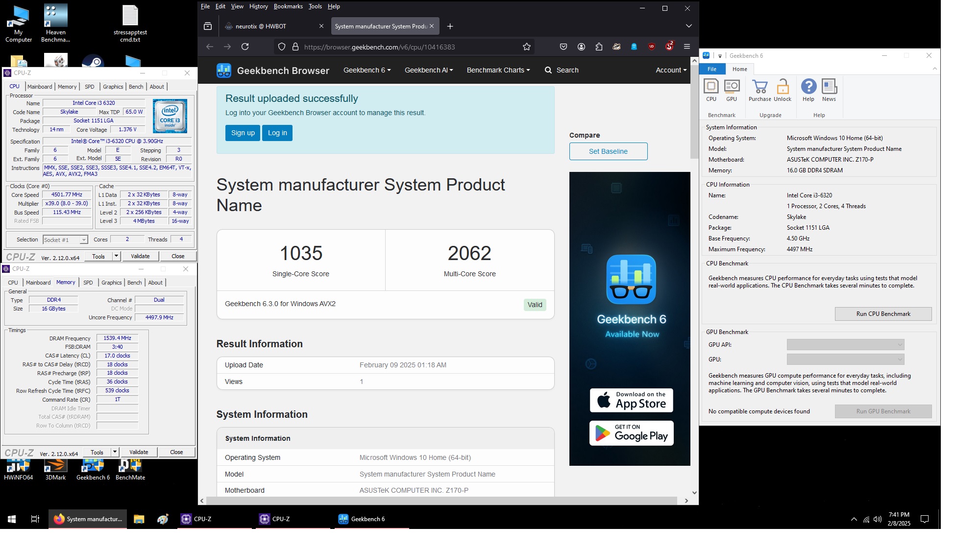Open the GPU API combo box in Geekbench 6
Image resolution: width=980 pixels, height=551 pixels.
click(845, 345)
